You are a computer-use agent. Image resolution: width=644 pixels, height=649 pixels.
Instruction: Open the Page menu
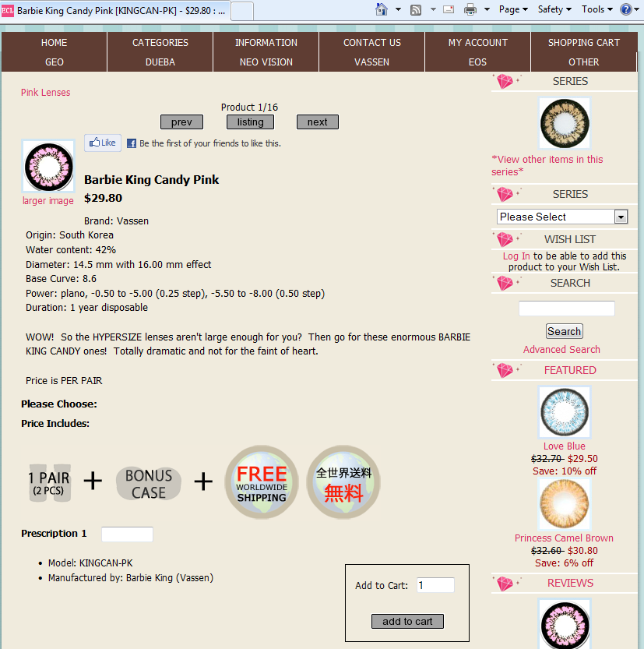point(513,9)
